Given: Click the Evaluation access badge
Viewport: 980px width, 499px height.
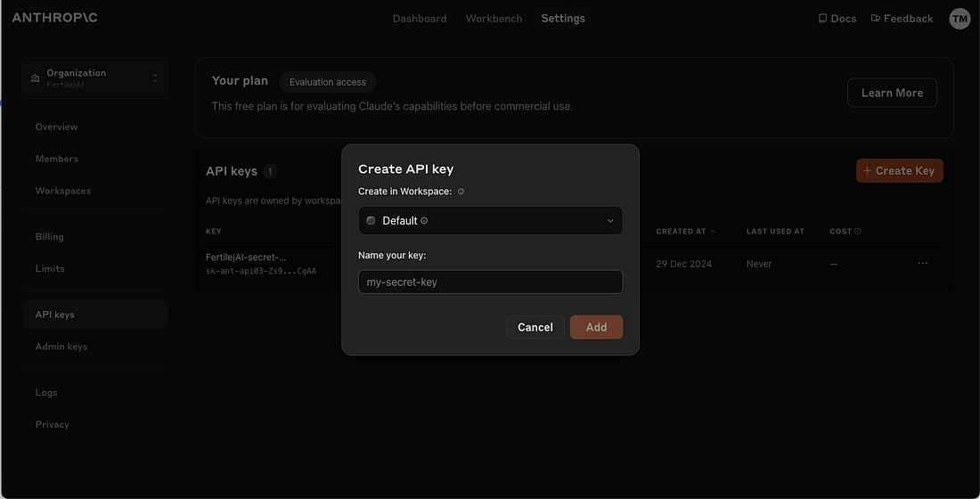Looking at the screenshot, I should coord(328,82).
